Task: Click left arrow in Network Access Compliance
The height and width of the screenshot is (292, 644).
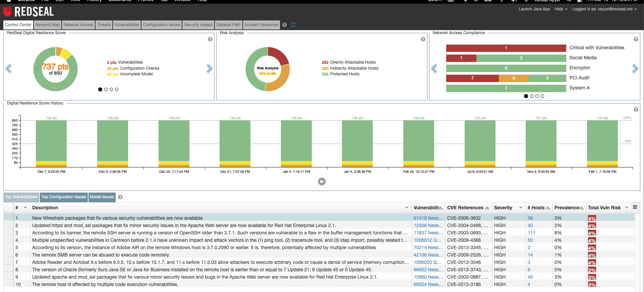Action: [434, 69]
